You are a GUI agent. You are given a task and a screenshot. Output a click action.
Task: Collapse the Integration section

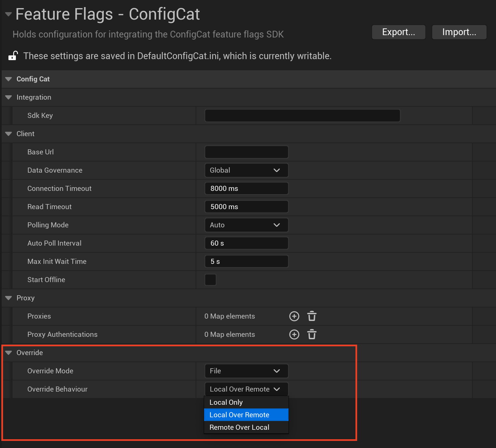(x=8, y=97)
